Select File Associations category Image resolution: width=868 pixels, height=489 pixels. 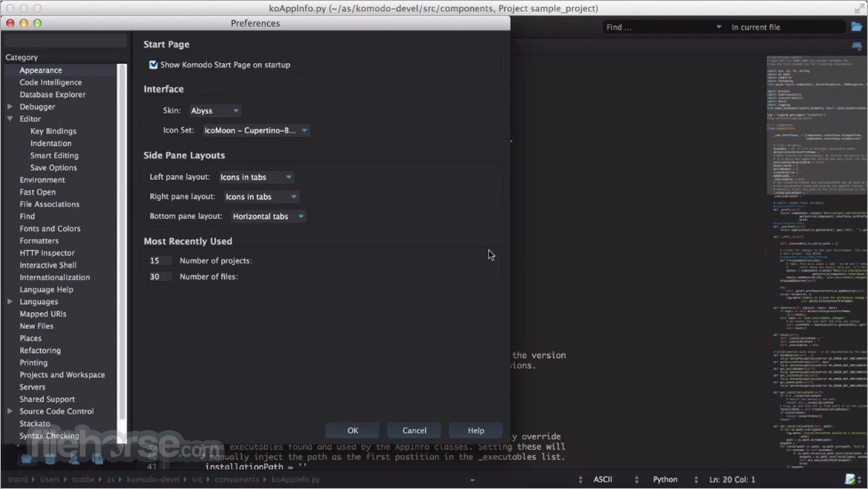49,204
